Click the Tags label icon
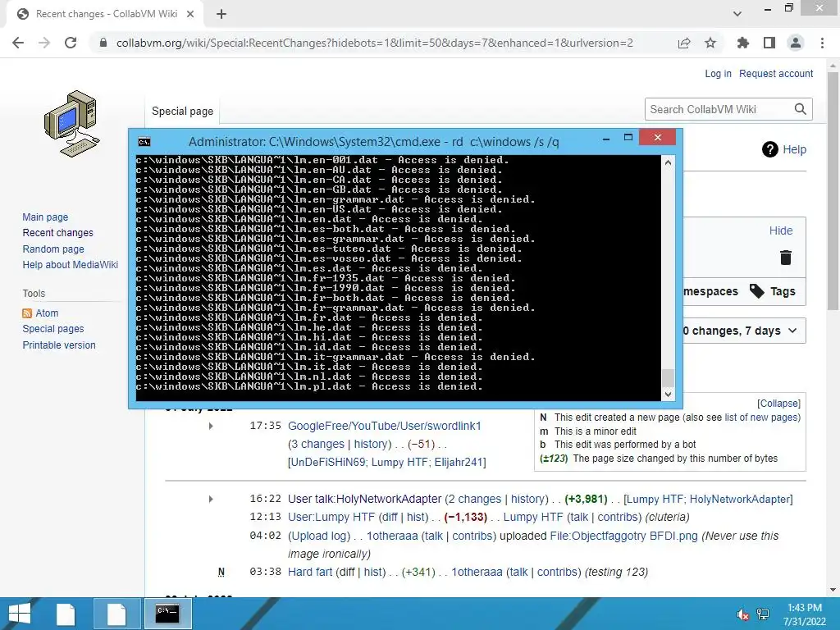The width and height of the screenshot is (840, 630). pyautogui.click(x=757, y=291)
